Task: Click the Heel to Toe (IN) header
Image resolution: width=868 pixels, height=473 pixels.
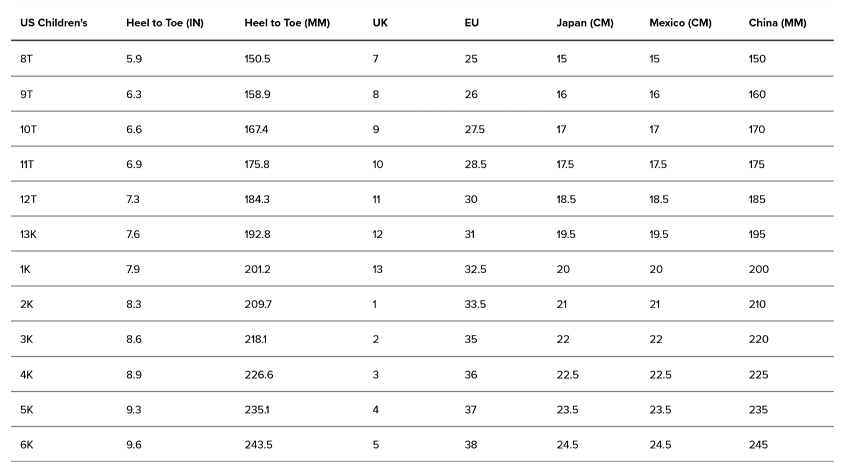Action: point(164,23)
